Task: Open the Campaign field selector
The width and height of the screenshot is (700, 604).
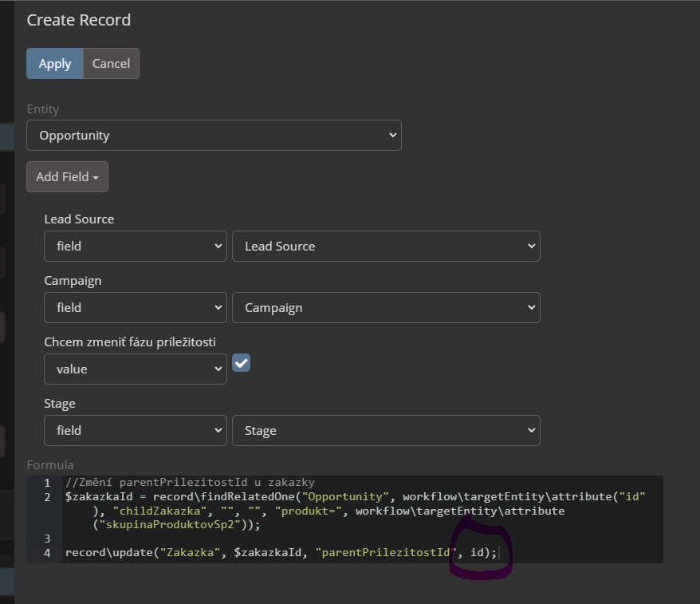Action: pos(385,308)
